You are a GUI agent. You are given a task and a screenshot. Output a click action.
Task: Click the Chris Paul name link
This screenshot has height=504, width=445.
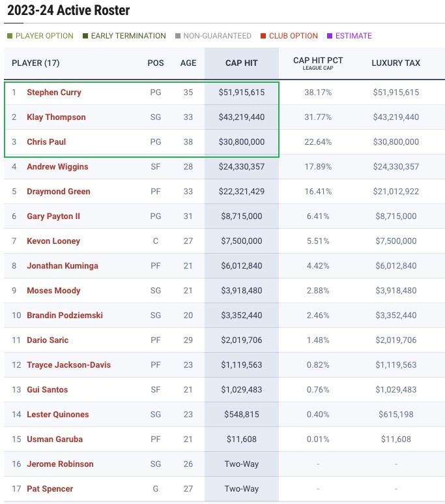click(x=46, y=142)
